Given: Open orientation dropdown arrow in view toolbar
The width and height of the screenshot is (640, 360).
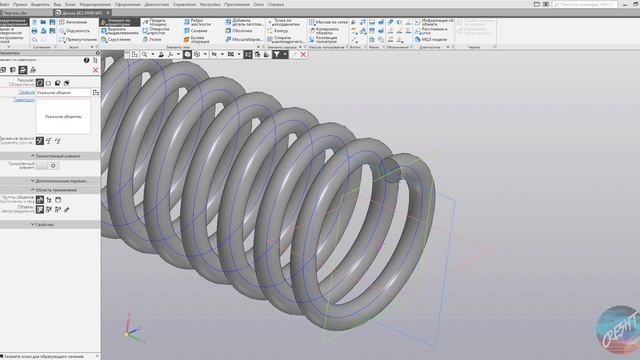Looking at the screenshot, I should [179, 54].
